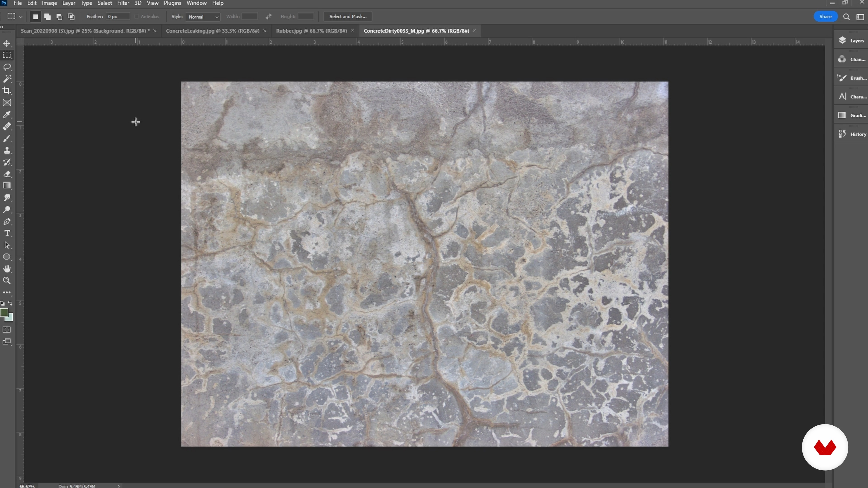
Task: Open the document info status arrow
Action: (119, 486)
